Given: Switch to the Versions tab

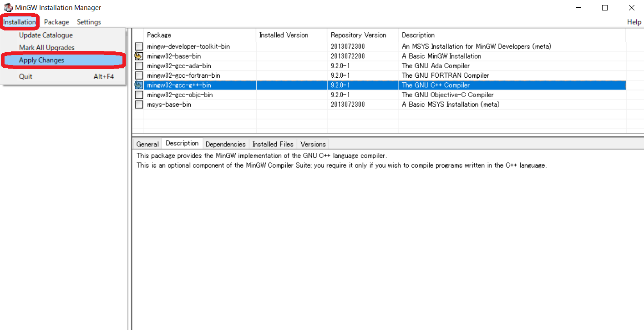Looking at the screenshot, I should tap(313, 144).
